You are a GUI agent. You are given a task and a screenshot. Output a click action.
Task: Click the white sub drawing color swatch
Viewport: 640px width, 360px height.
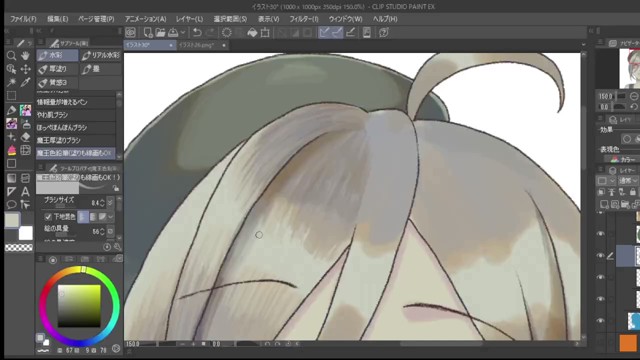(25, 233)
